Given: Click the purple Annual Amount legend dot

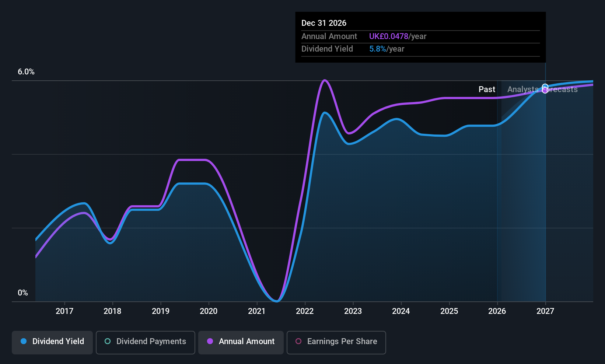Looking at the screenshot, I should click(210, 342).
